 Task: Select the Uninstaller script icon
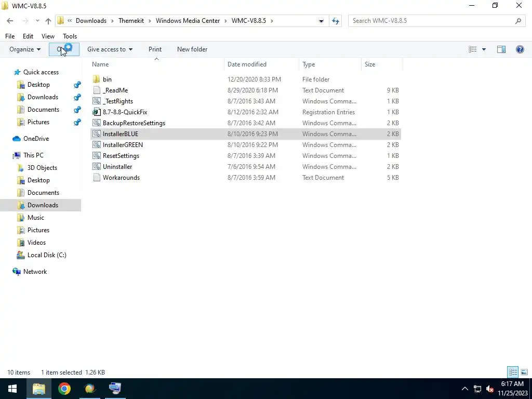[97, 167]
